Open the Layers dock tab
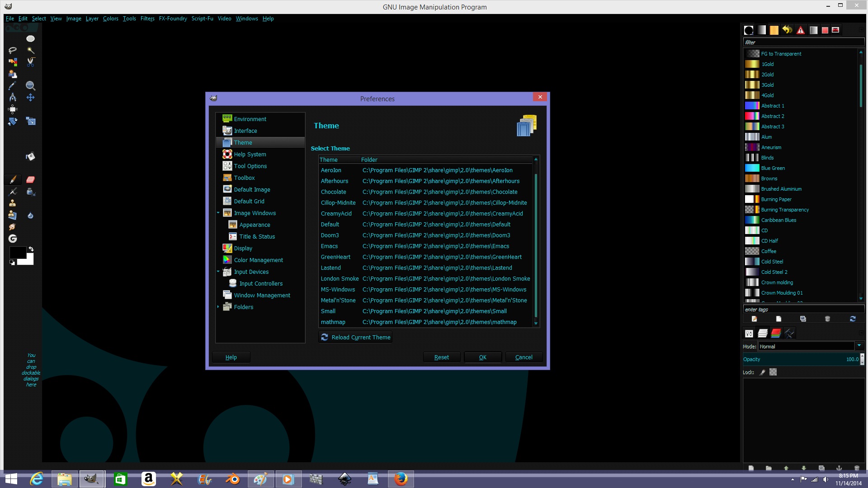Screen dimensions: 868x488 (763, 333)
